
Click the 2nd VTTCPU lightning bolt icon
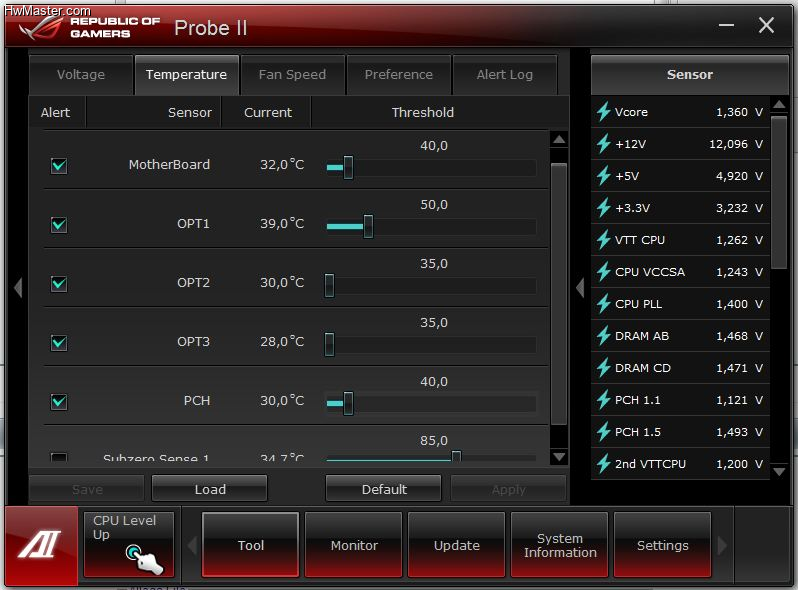click(x=604, y=464)
